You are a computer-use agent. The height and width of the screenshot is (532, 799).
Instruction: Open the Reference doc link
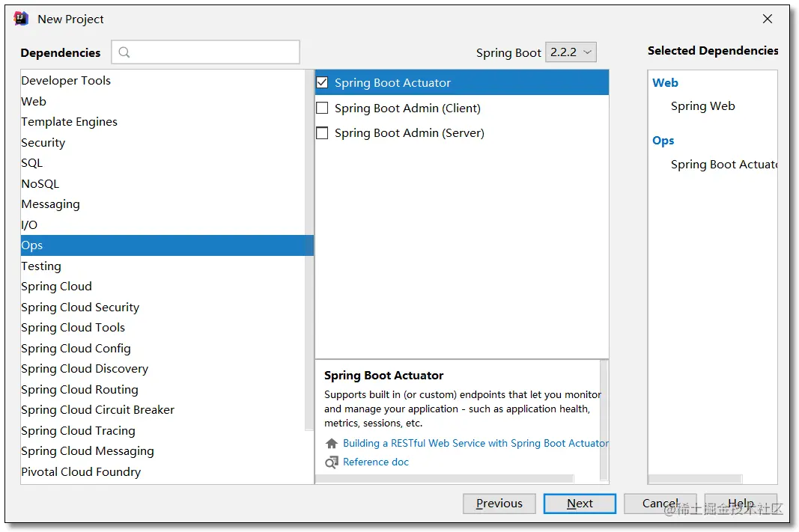pos(376,462)
